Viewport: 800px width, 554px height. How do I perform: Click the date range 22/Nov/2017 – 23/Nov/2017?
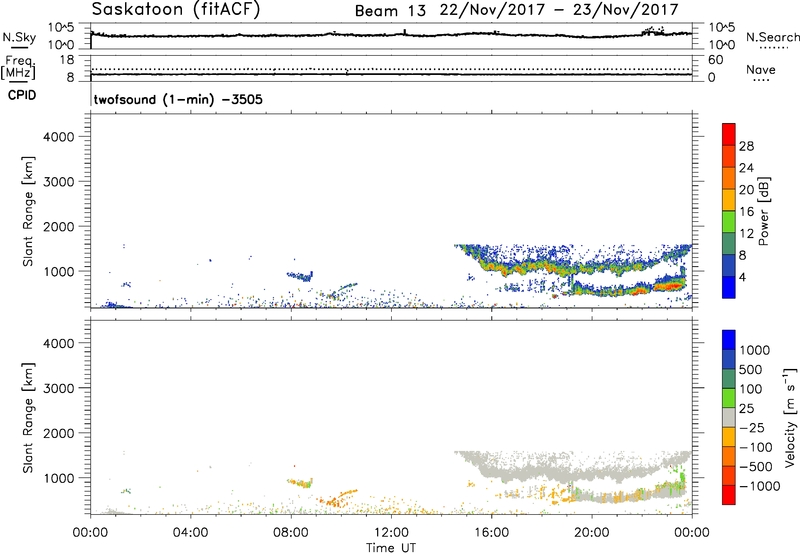point(559,10)
